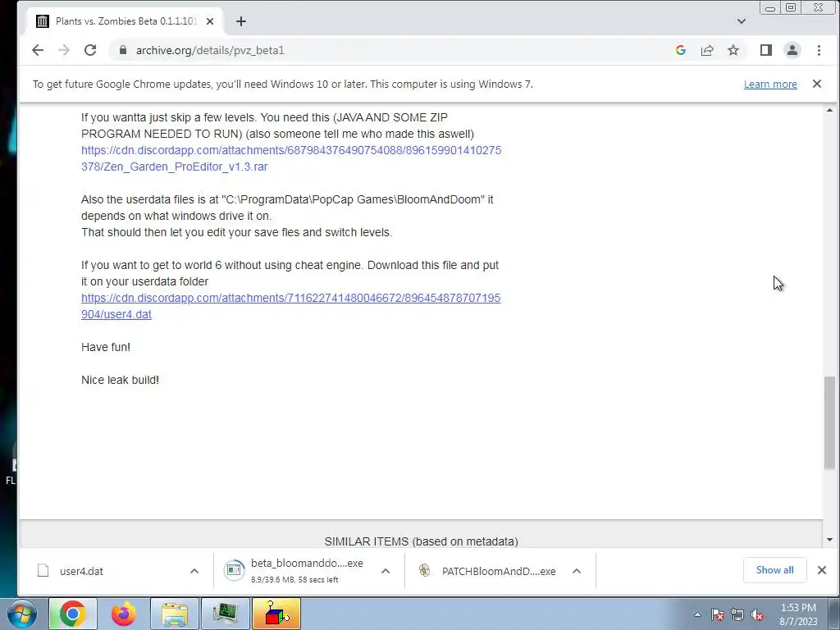
Task: Click the Chrome taskbar icon
Action: coord(73,614)
